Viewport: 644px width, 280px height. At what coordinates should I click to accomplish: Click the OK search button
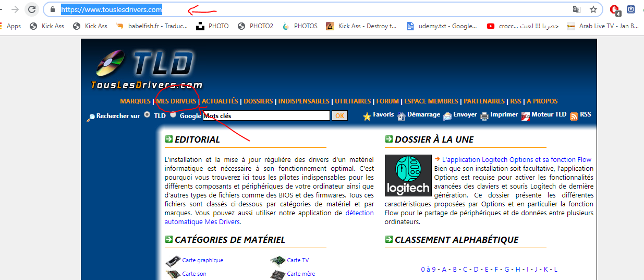[339, 115]
